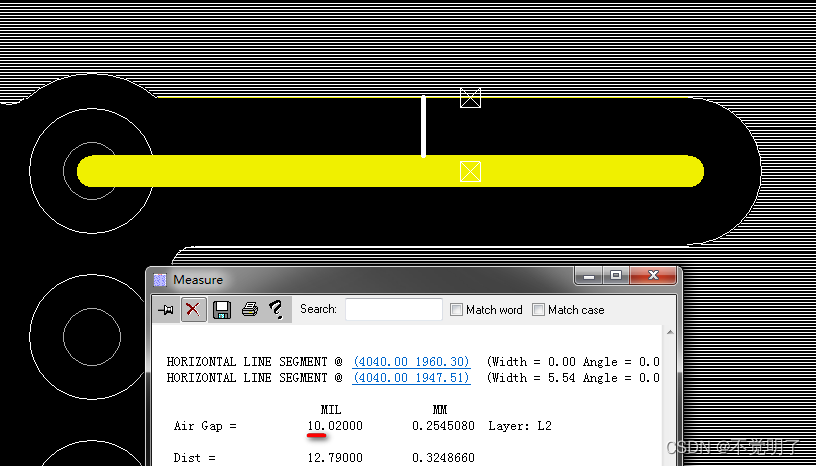Screen dimensions: 816x466
Task: Click the Measure window title icon
Action: pos(160,280)
